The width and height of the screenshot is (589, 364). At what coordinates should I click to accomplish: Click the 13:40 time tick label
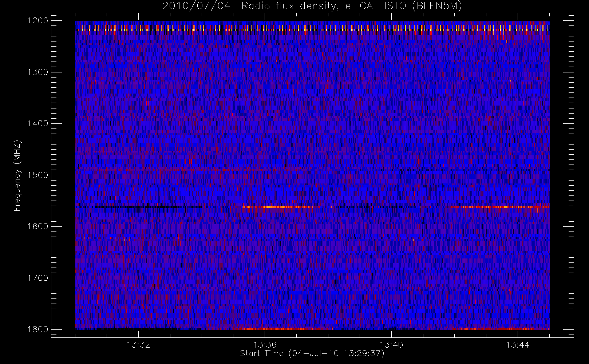(x=391, y=345)
